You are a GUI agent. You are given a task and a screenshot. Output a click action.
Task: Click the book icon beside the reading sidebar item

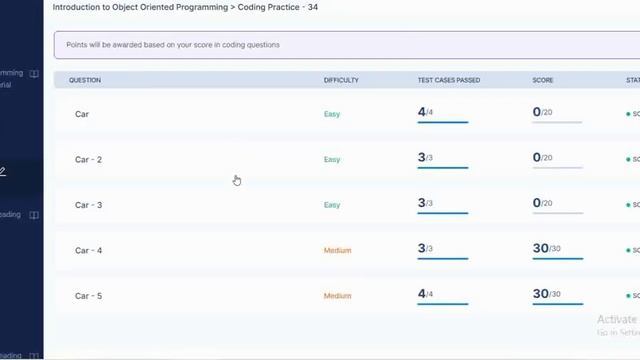pyautogui.click(x=34, y=215)
